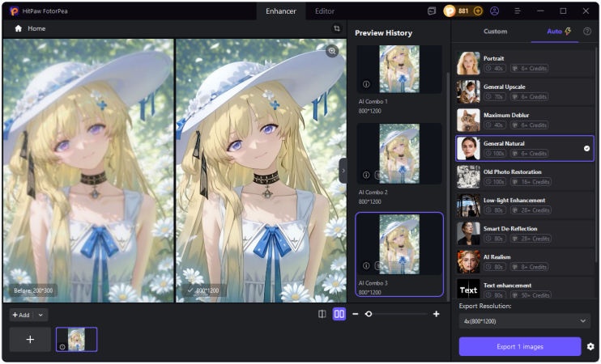Show info icon for AI Combo 1
Image resolution: width=601 pixels, height=364 pixels.
[366, 84]
